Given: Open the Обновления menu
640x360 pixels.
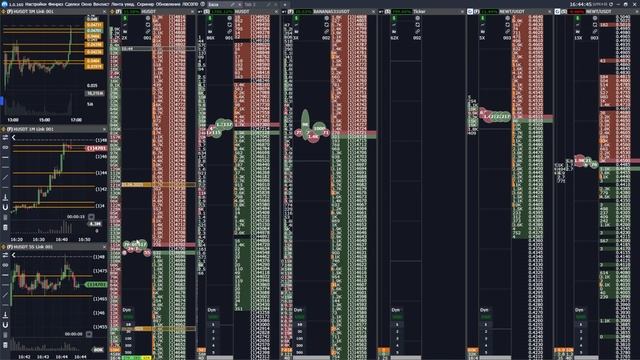Looking at the screenshot, I should [x=168, y=4].
